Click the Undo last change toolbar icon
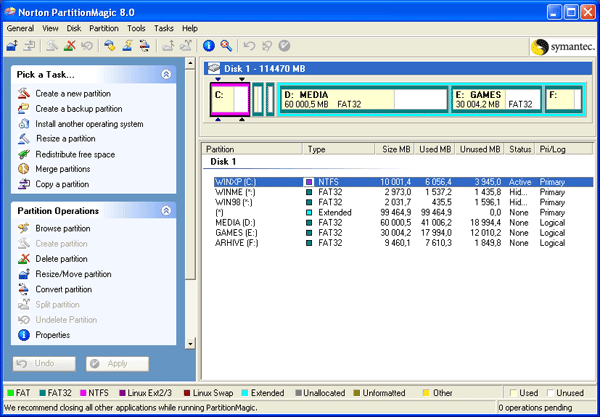Screen dimensions: 600x417 coord(249,46)
